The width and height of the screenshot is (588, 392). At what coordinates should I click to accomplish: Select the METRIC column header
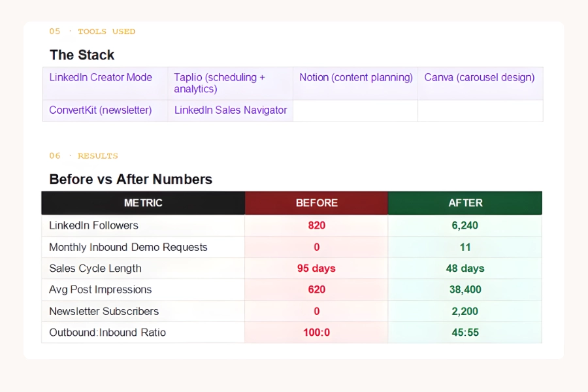[x=142, y=203]
